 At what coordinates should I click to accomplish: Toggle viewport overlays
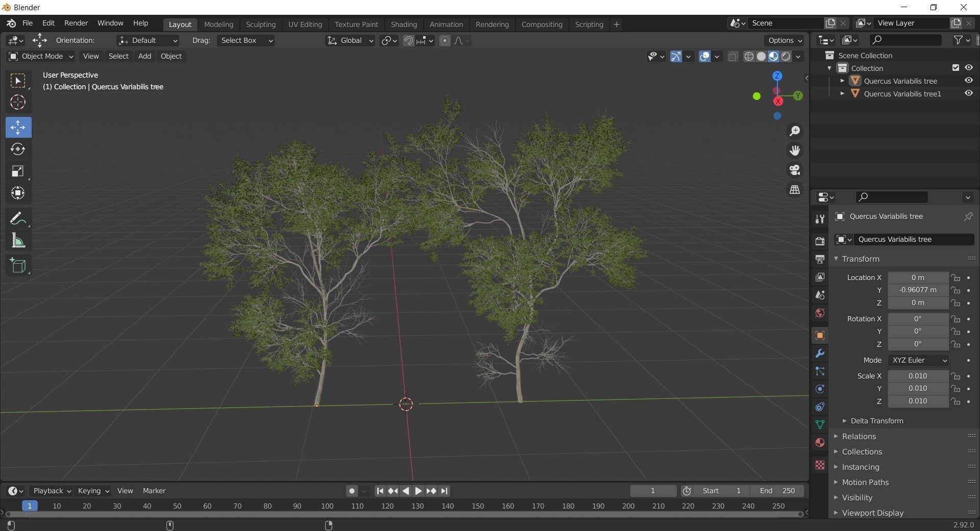point(704,56)
